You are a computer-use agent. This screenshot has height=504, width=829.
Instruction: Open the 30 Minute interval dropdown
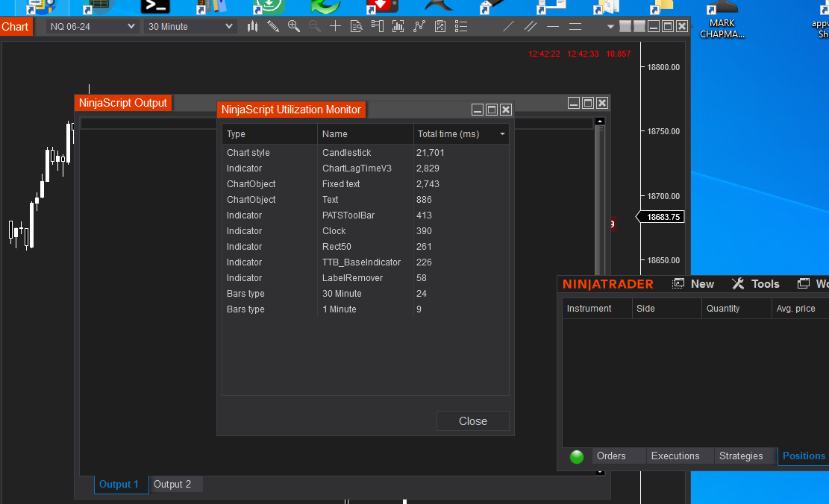[190, 26]
